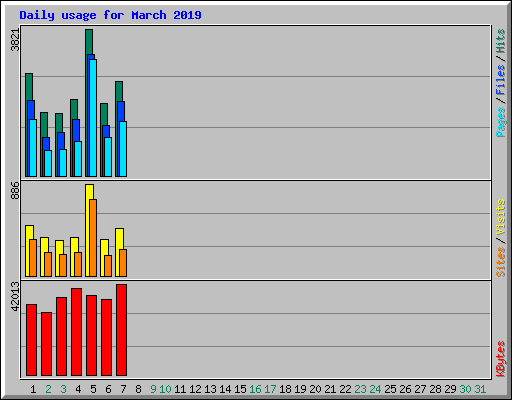Viewport: 512px width, 400px height.
Task: Click day 20 on the x-axis
Action: [x=315, y=389]
